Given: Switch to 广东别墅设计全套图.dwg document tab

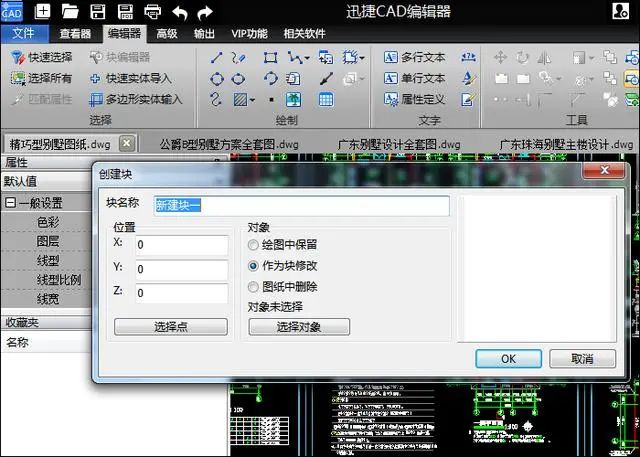Looking at the screenshot, I should tap(399, 144).
